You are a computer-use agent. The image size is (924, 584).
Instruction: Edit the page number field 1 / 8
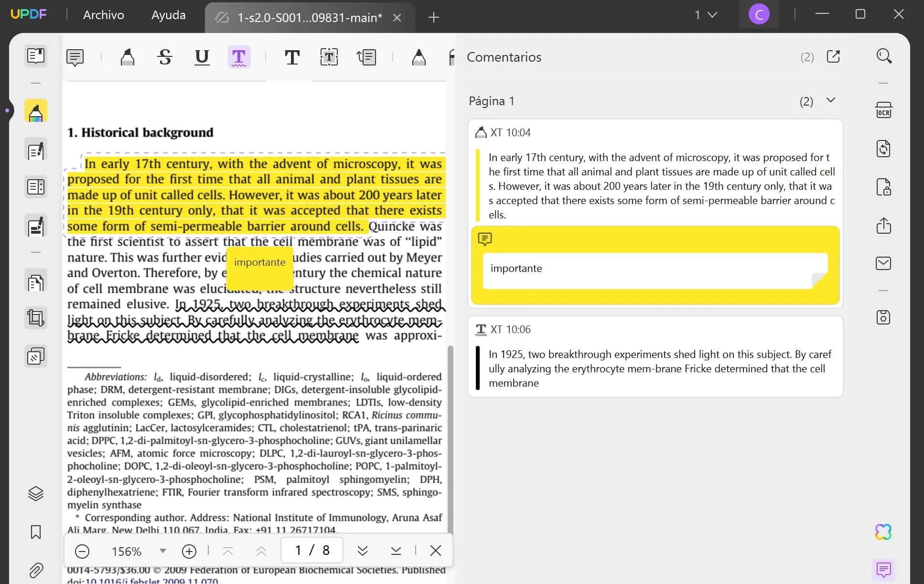312,551
